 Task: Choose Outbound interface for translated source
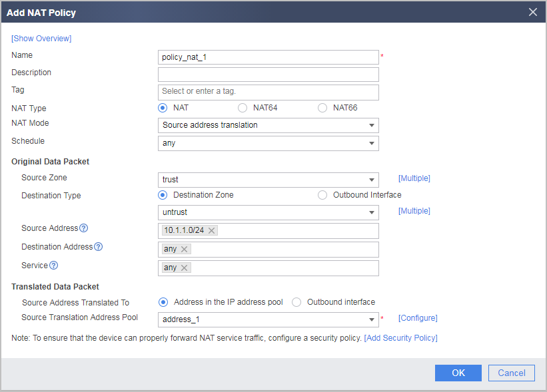[296, 302]
